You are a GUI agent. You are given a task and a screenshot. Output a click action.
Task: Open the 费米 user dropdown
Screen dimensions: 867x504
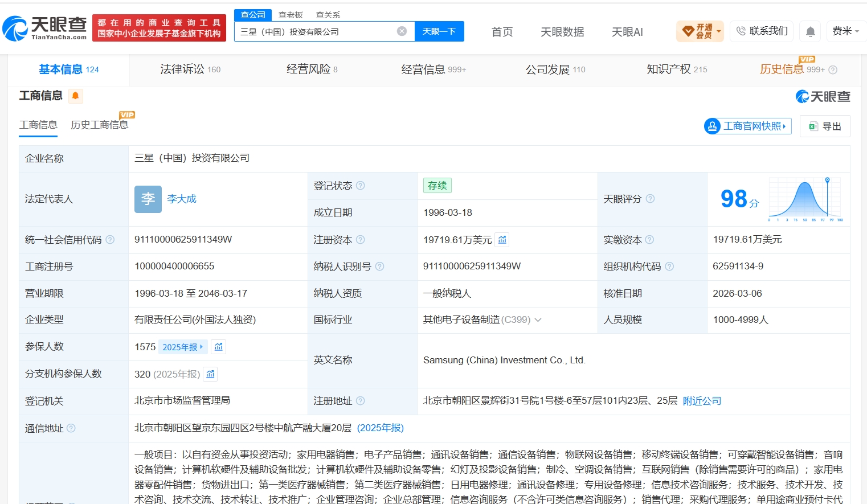(x=845, y=31)
